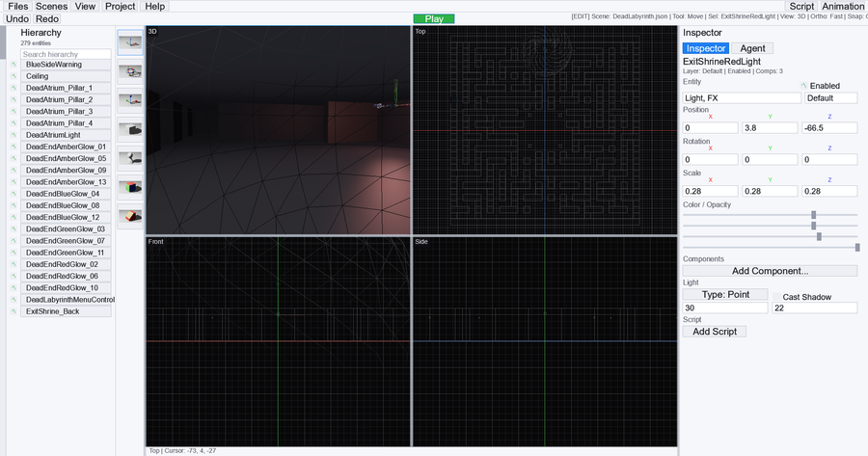Enable the Cast Shadow checkbox

coord(776,297)
